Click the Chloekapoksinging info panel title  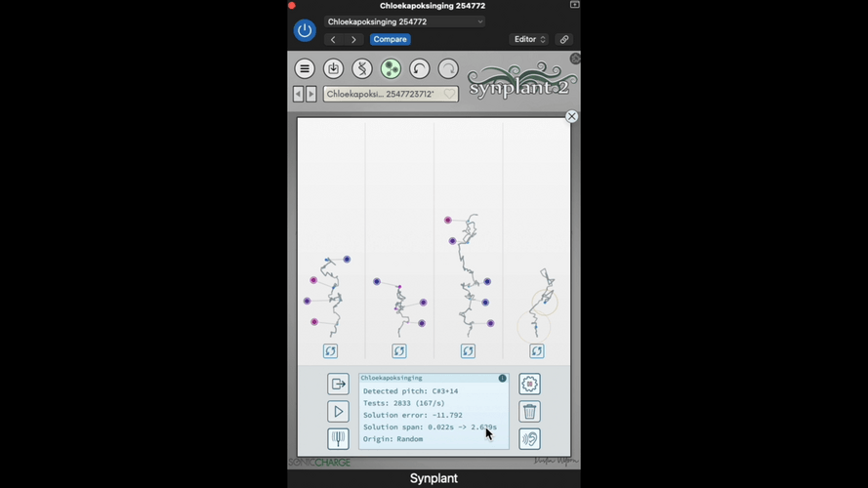(392, 378)
